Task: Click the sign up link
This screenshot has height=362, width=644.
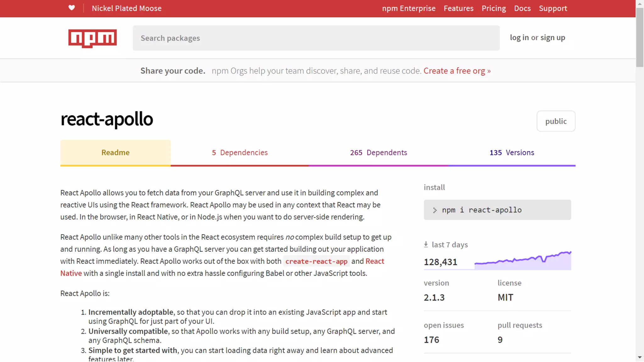Action: click(x=552, y=37)
